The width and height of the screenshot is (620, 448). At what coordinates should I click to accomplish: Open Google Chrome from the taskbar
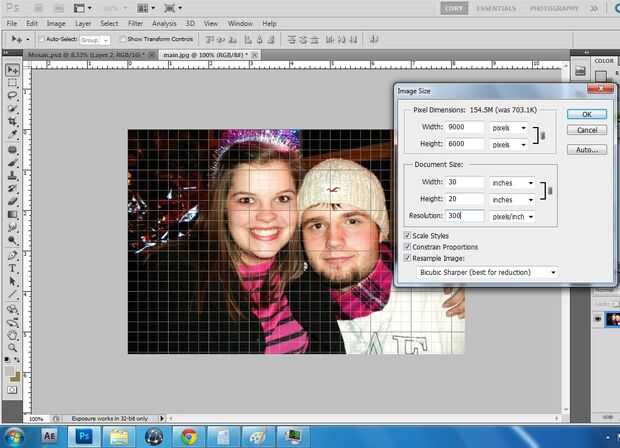click(x=188, y=436)
